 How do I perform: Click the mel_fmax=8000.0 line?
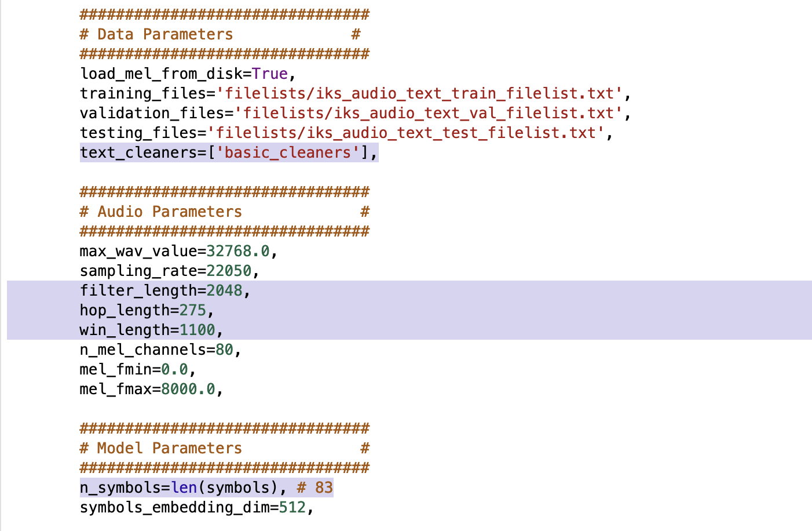click(x=152, y=389)
